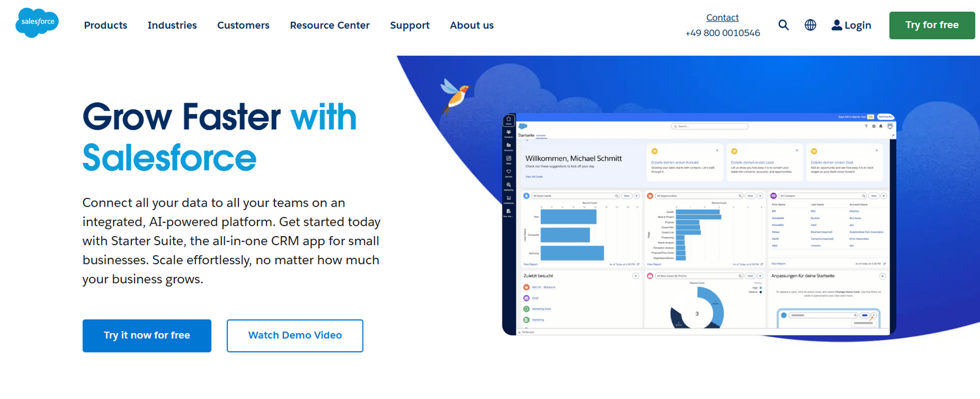Open the All Contacts card dropdown arrow

tap(883, 196)
